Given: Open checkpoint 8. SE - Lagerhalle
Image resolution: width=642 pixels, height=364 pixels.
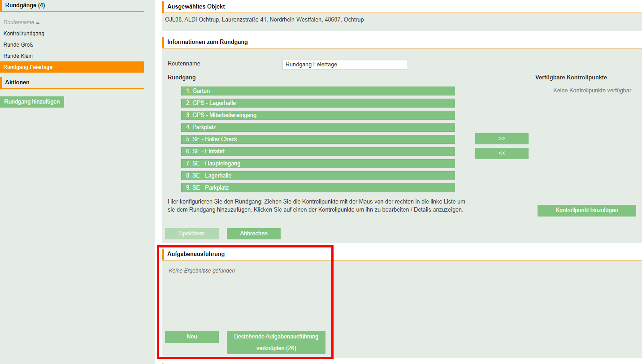Looking at the screenshot, I should point(318,176).
